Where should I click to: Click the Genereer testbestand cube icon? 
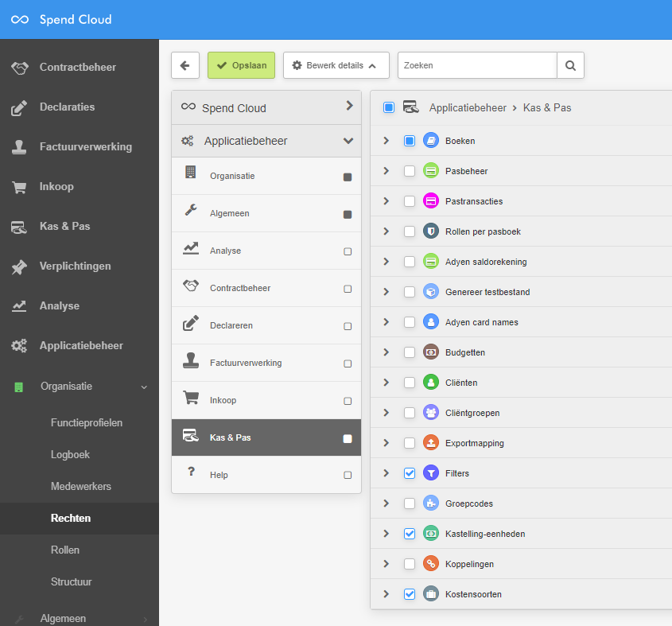coord(431,292)
